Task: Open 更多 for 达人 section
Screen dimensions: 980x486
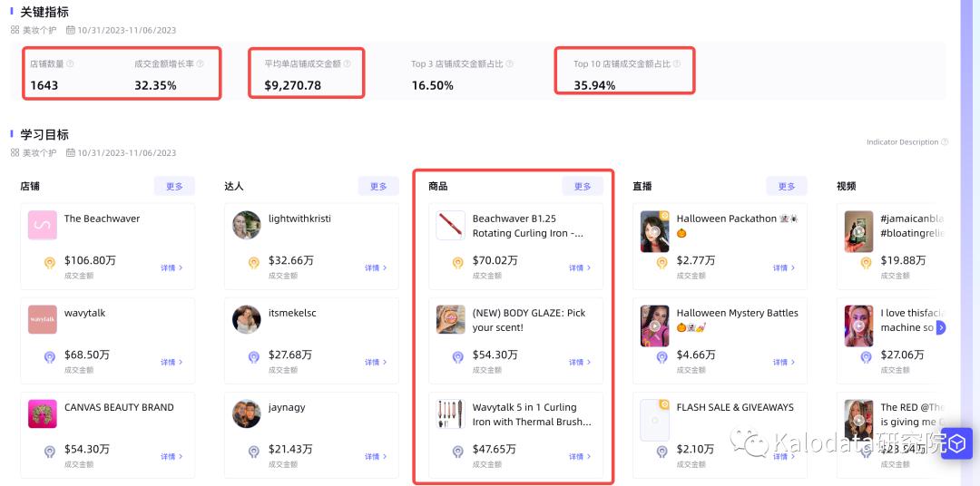Action: click(378, 186)
